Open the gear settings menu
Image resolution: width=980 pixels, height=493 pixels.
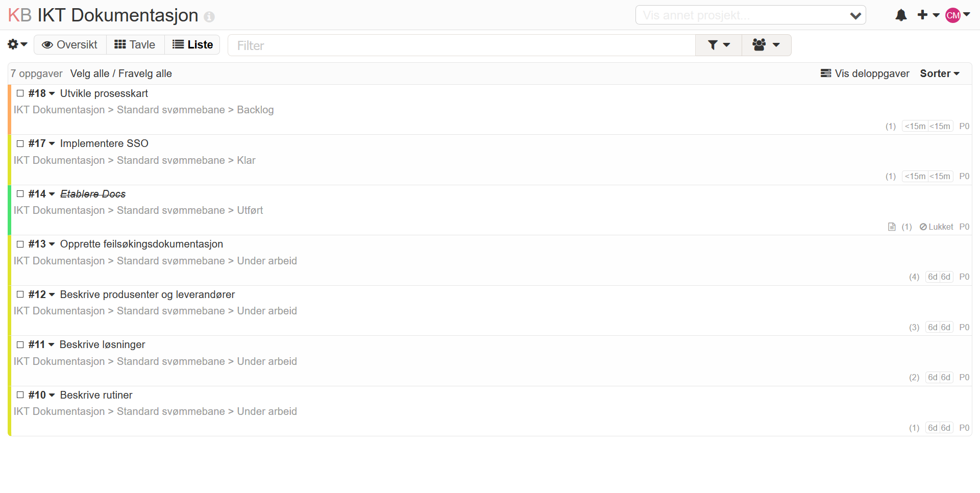pos(17,45)
